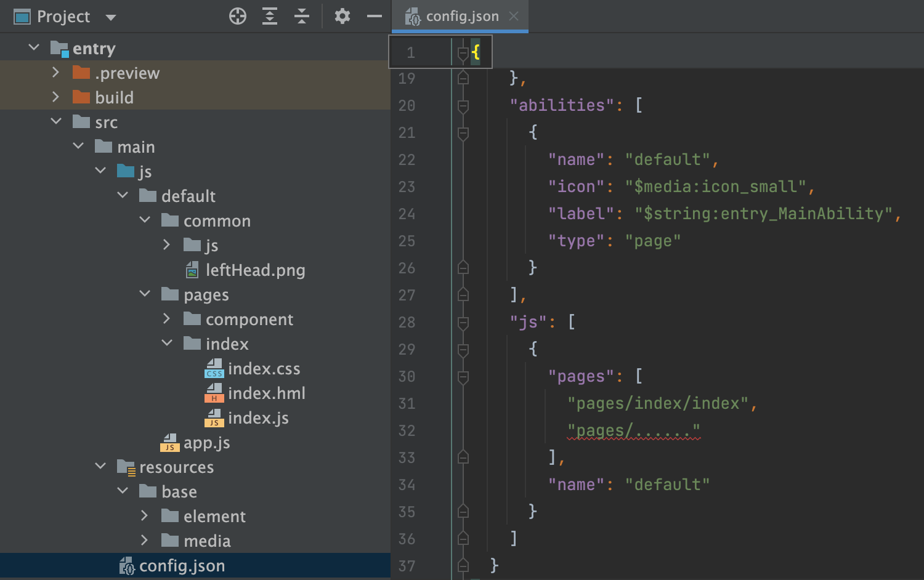Screen dimensions: 924x580
Task: Select the component folder
Action: [x=249, y=320]
